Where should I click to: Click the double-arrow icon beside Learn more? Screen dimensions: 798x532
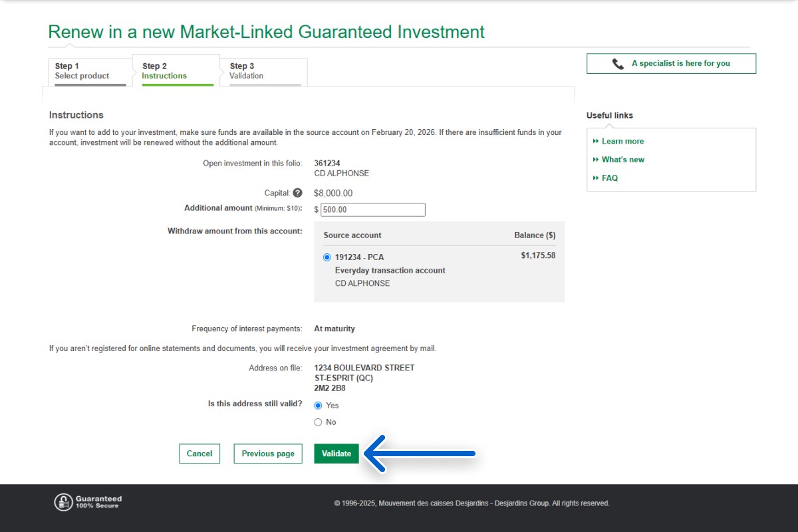(x=596, y=141)
